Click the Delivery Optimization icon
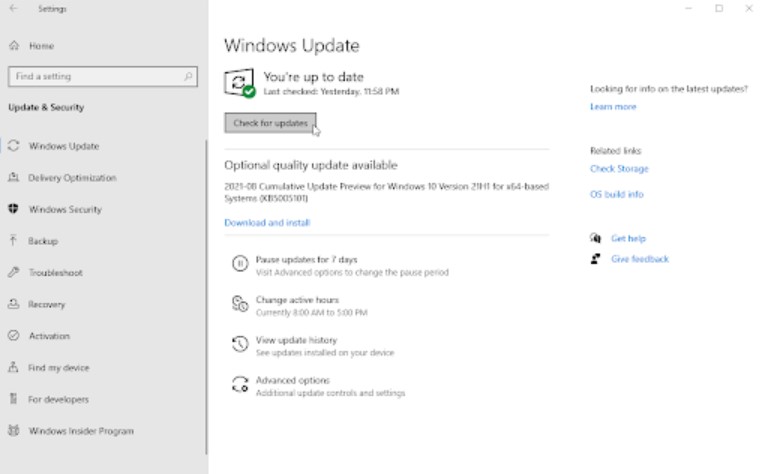 point(14,177)
